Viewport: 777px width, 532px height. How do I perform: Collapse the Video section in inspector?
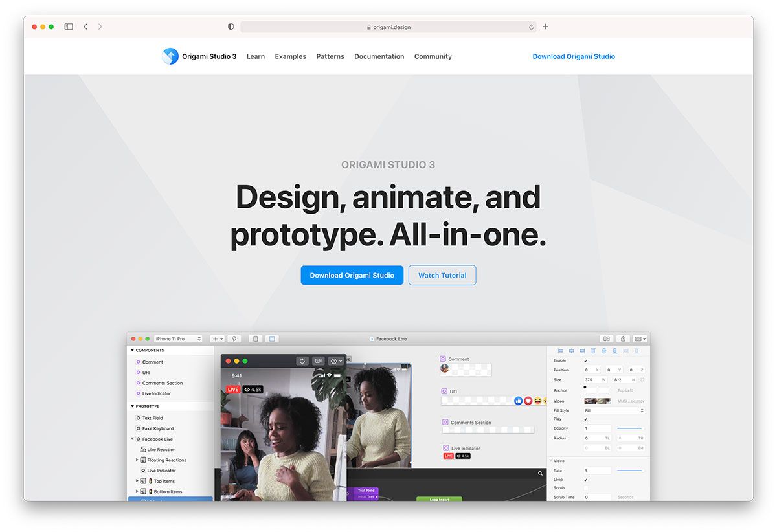coord(551,461)
